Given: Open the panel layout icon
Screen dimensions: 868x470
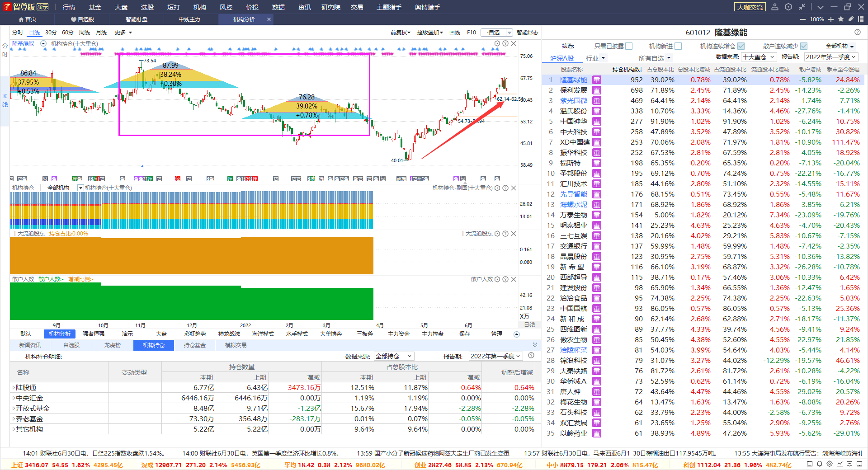Looking at the screenshot, I should pyautogui.click(x=861, y=19).
